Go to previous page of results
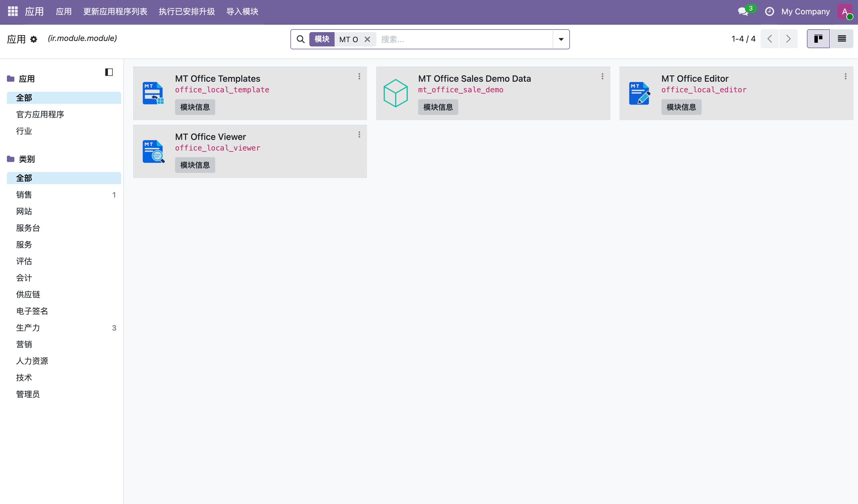The height and width of the screenshot is (504, 858). [x=770, y=39]
